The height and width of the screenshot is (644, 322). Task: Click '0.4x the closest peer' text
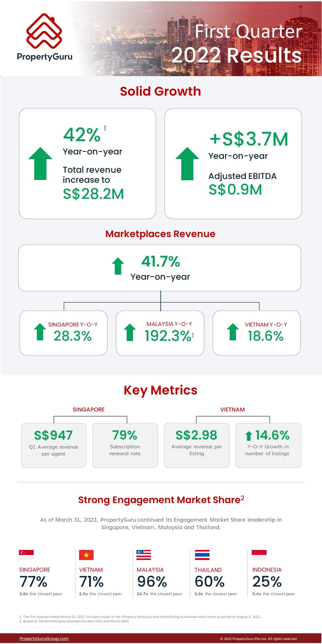(274, 594)
